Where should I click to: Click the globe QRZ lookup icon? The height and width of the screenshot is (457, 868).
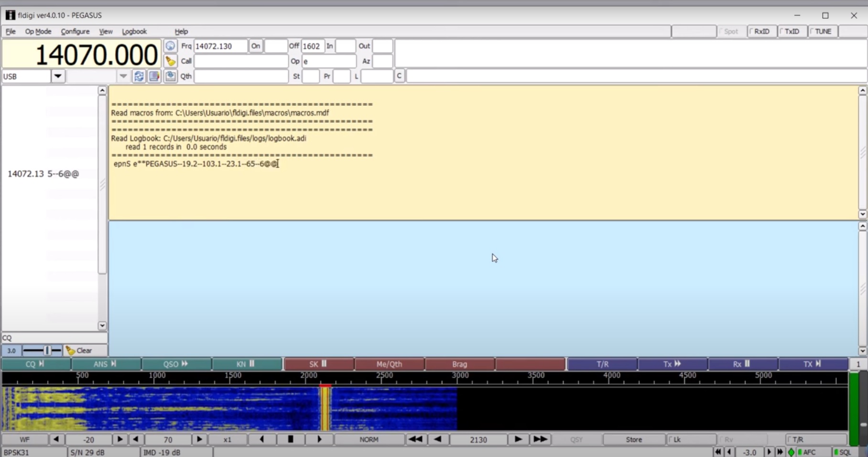170,46
